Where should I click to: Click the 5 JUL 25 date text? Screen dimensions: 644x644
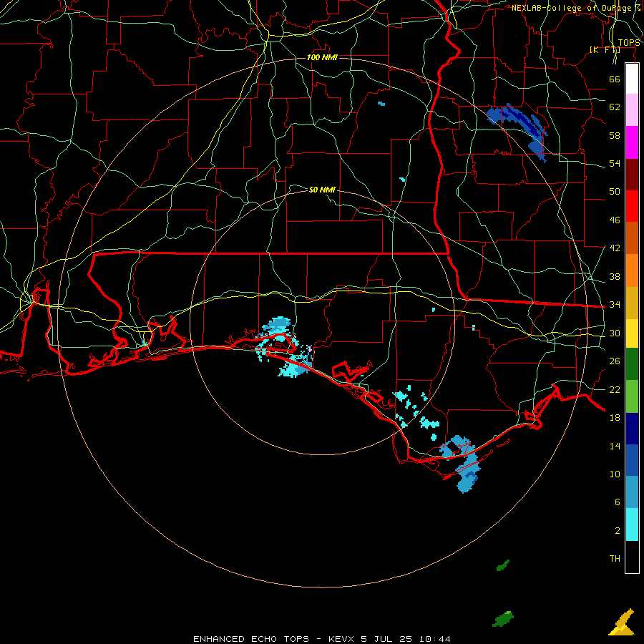click(386, 639)
